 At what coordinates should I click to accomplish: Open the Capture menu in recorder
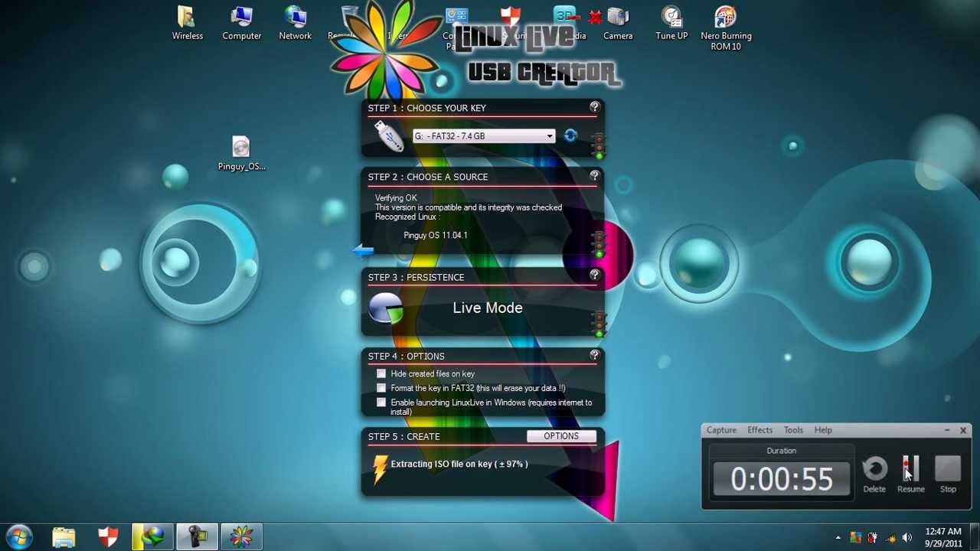[x=721, y=430]
